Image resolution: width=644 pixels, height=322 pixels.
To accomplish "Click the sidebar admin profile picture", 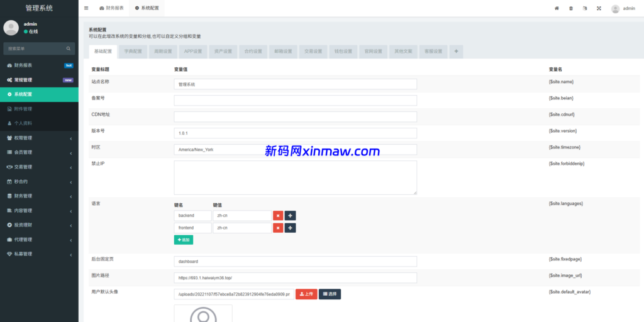I will click(11, 28).
